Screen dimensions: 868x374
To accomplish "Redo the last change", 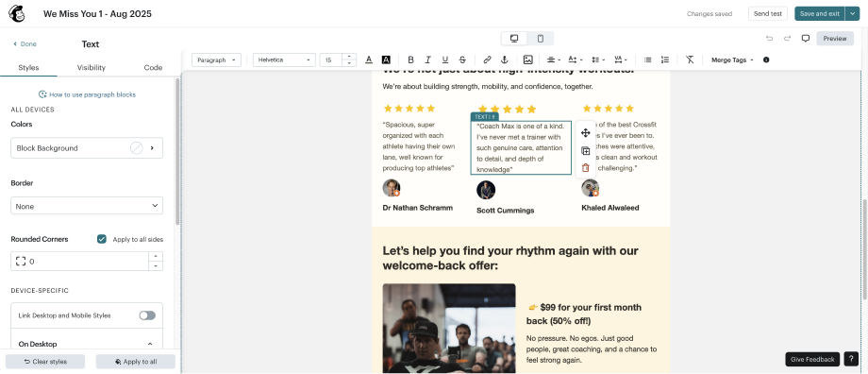I will (x=787, y=38).
